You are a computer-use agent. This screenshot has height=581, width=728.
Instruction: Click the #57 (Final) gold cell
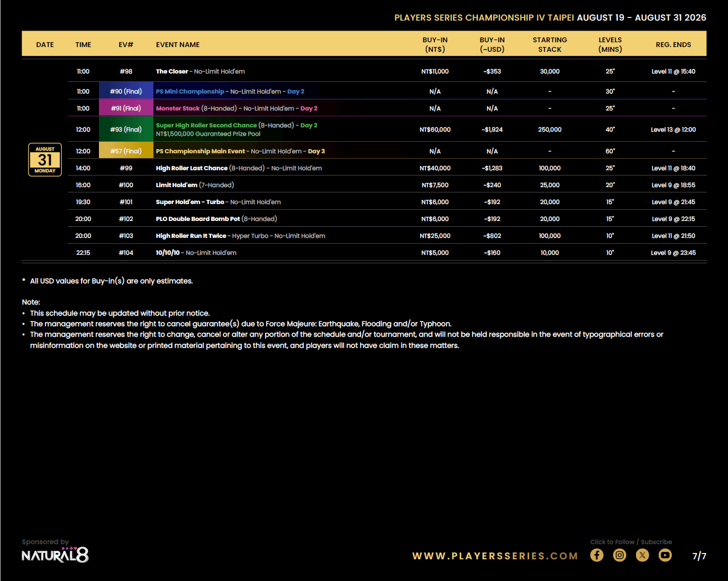[x=126, y=151]
